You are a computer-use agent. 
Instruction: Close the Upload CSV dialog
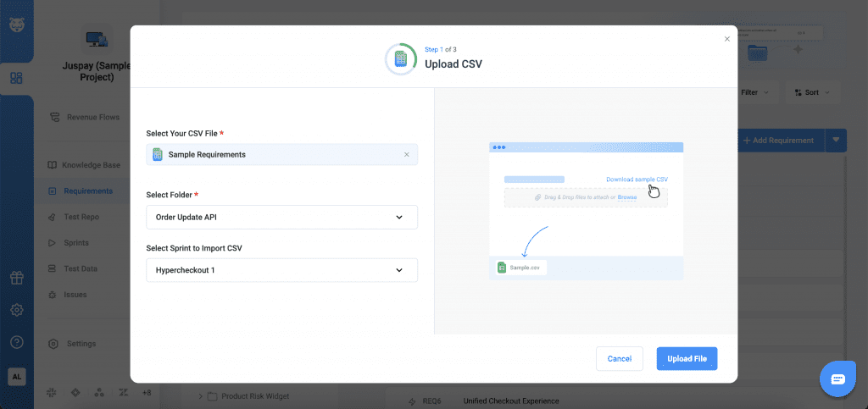[x=726, y=39]
